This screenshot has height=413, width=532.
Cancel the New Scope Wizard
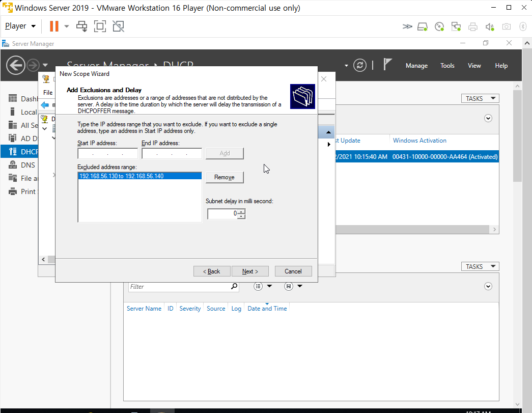293,271
